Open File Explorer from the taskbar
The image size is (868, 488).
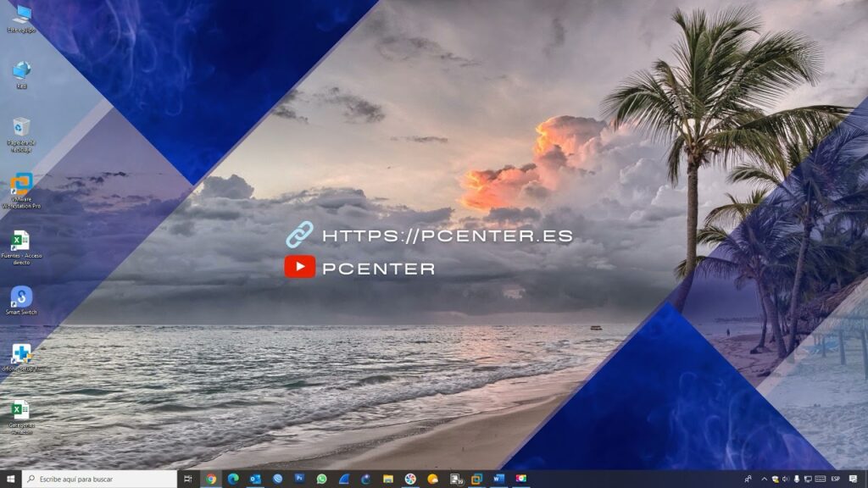pos(387,479)
